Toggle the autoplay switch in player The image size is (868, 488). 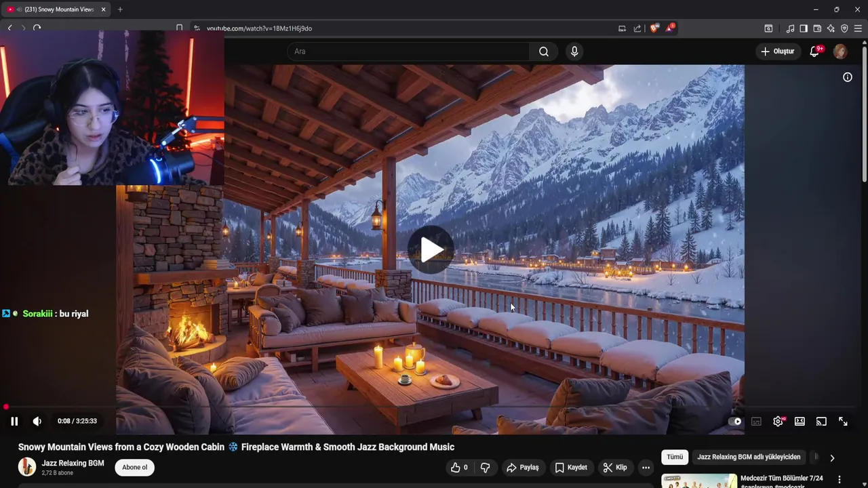coord(735,421)
